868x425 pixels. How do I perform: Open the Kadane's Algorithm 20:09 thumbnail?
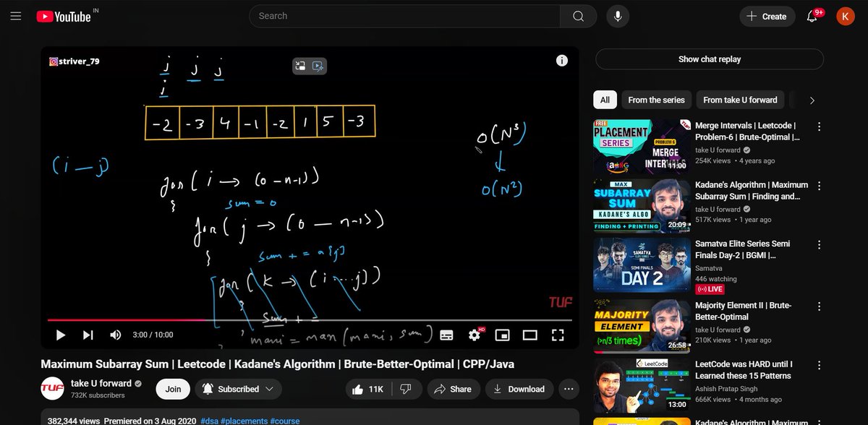[641, 205]
